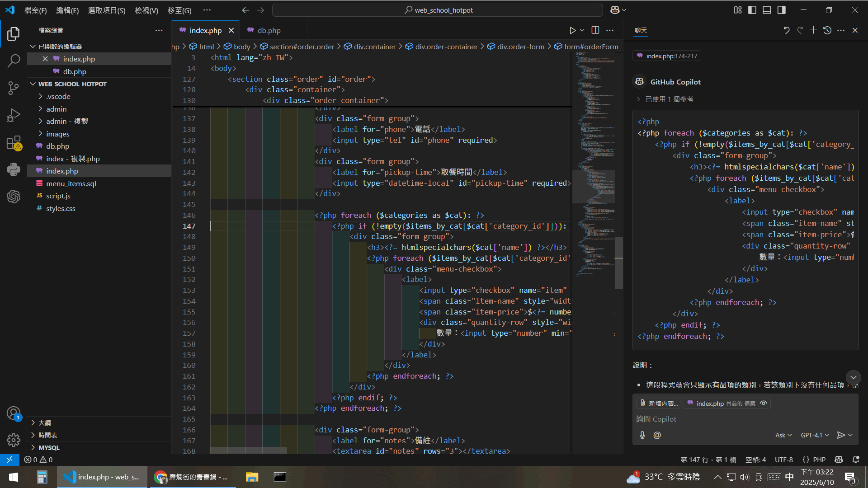Toggle the bottom panel layout button
The width and height of the screenshot is (868, 488).
[x=767, y=10]
